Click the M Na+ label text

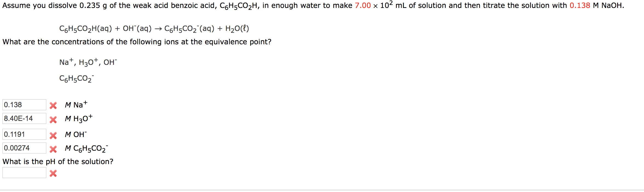pyautogui.click(x=76, y=105)
